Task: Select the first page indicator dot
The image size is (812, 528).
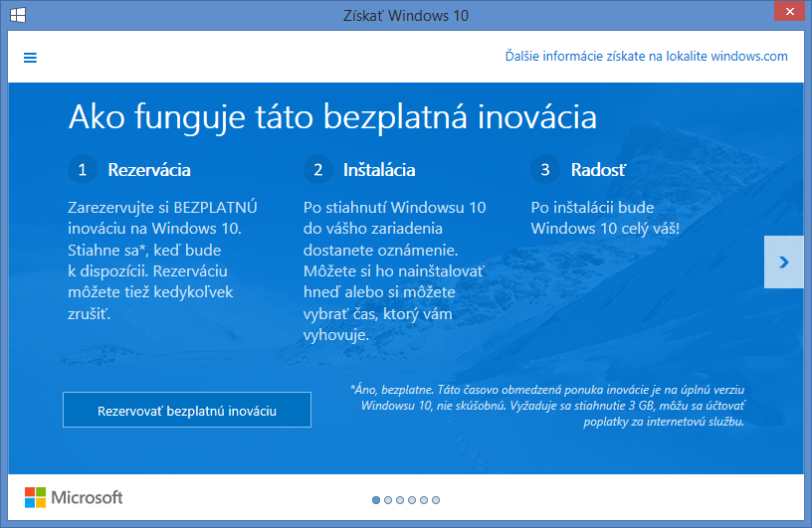Action: point(376,500)
